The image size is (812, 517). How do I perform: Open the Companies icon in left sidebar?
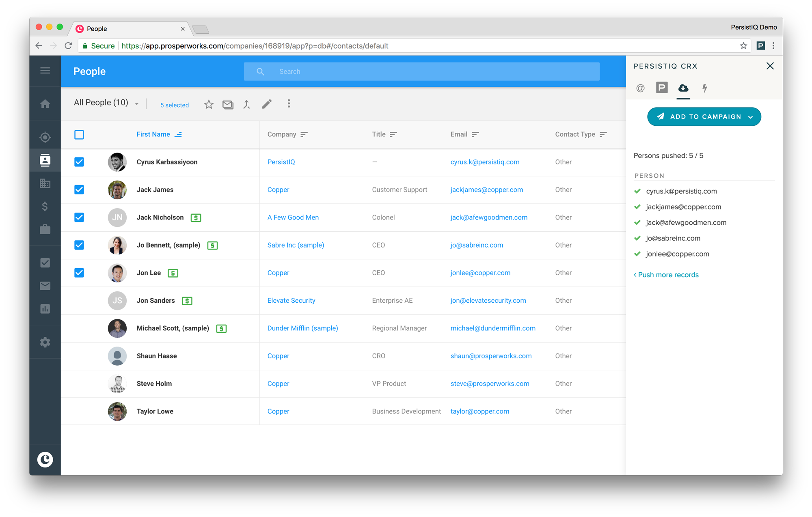tap(45, 183)
